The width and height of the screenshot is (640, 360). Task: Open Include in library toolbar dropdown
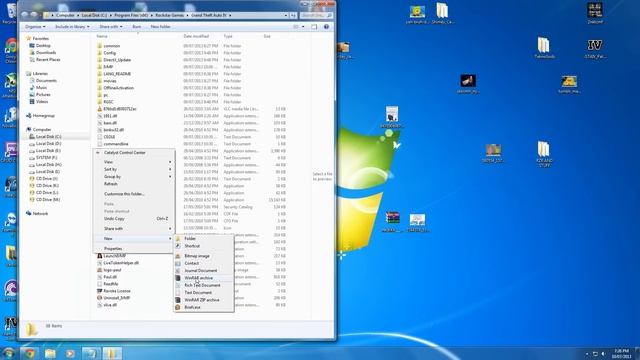(x=72, y=27)
